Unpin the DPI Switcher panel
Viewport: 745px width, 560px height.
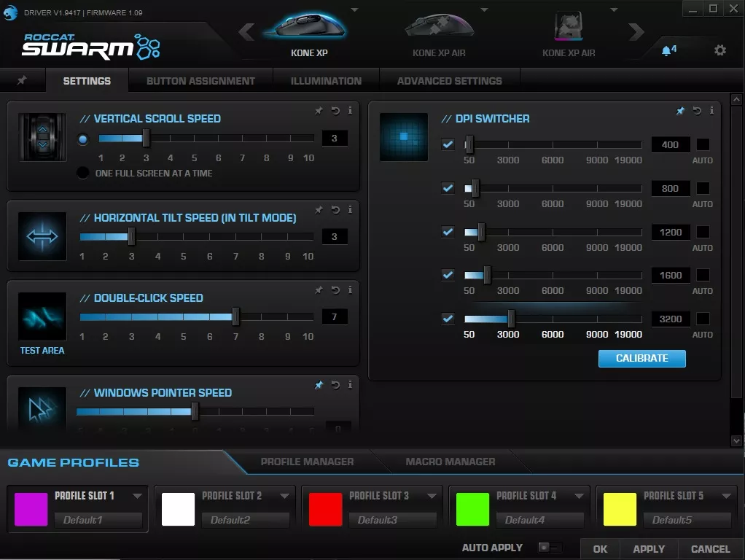680,111
